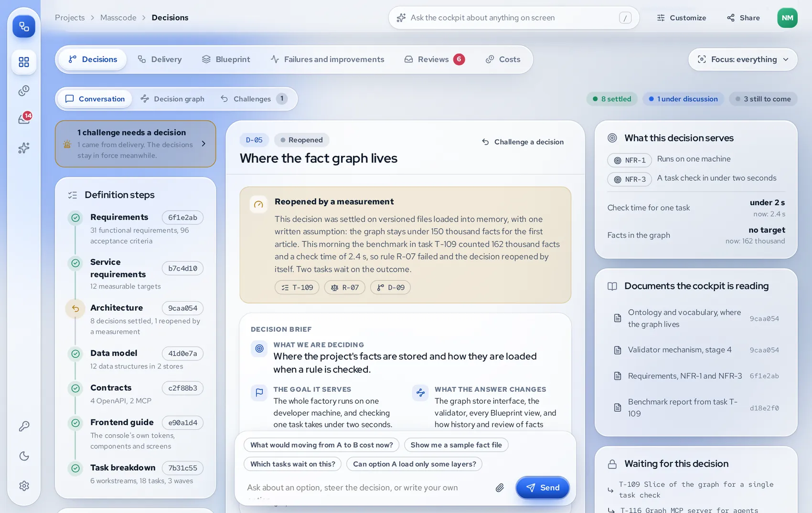812x513 pixels.
Task: Click the reopened arrow icon beside Architecture
Action: pyautogui.click(x=75, y=308)
